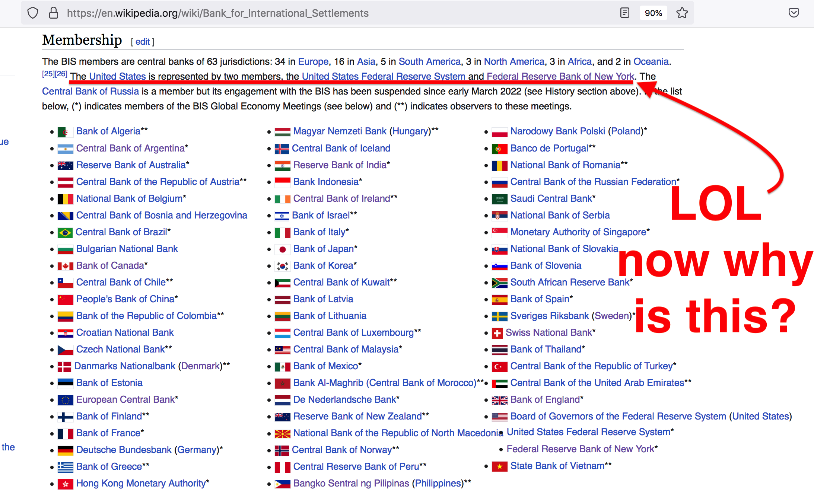Click the padlock site security icon
The width and height of the screenshot is (814, 504).
point(54,13)
